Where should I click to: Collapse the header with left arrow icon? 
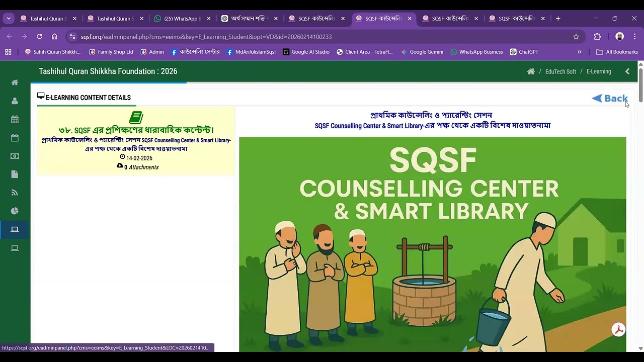click(x=627, y=71)
